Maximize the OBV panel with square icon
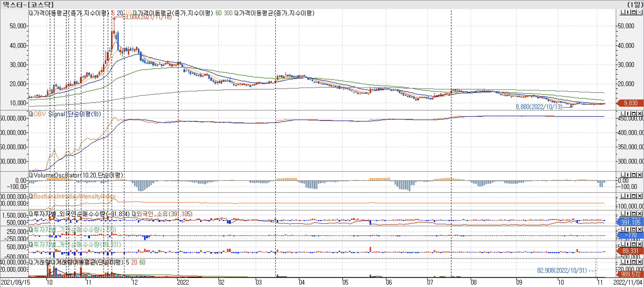 pyautogui.click(x=634, y=114)
